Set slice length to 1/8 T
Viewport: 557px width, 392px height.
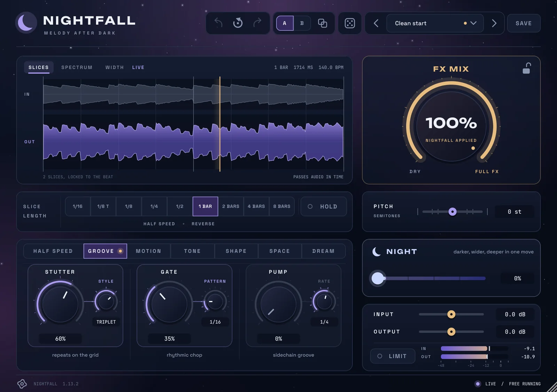click(x=103, y=207)
